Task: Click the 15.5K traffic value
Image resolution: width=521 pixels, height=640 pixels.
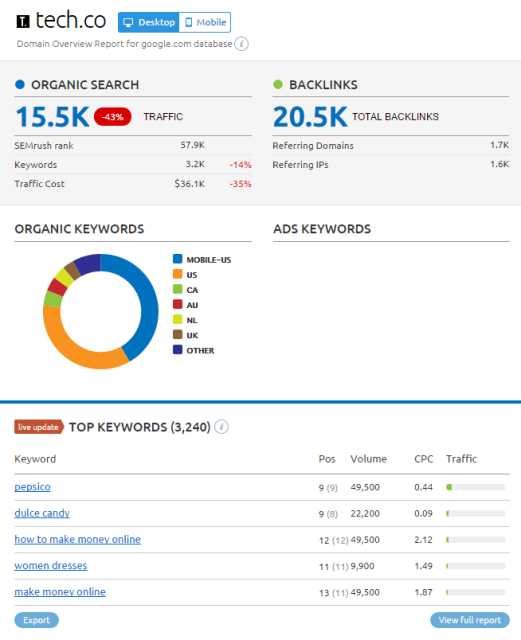Action: tap(52, 117)
